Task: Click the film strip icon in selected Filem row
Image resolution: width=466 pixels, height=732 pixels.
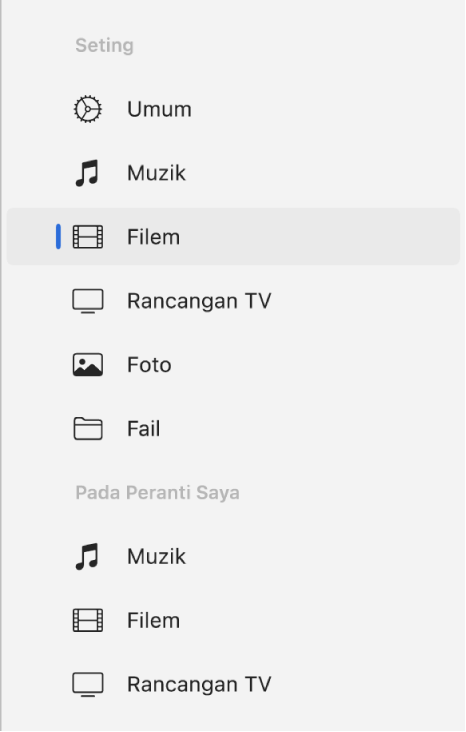Action: click(x=88, y=237)
